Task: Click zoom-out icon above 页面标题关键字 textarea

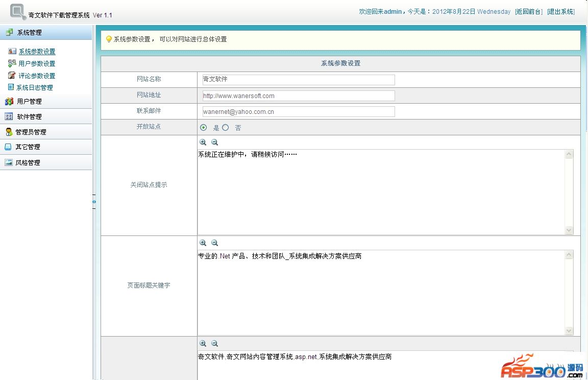Action: pos(215,243)
